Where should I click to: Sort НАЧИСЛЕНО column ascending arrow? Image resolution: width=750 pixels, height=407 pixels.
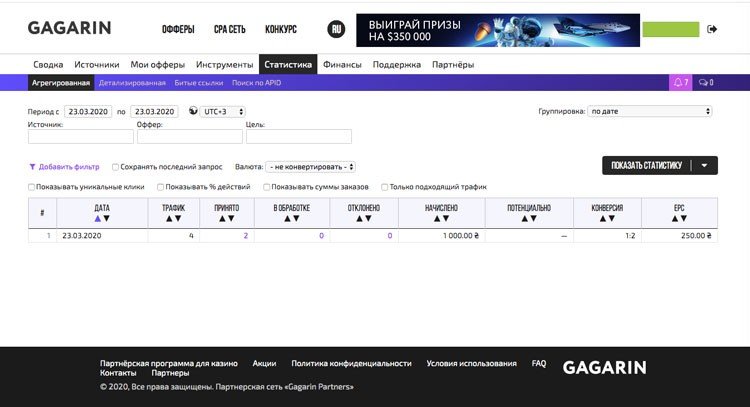pos(437,219)
